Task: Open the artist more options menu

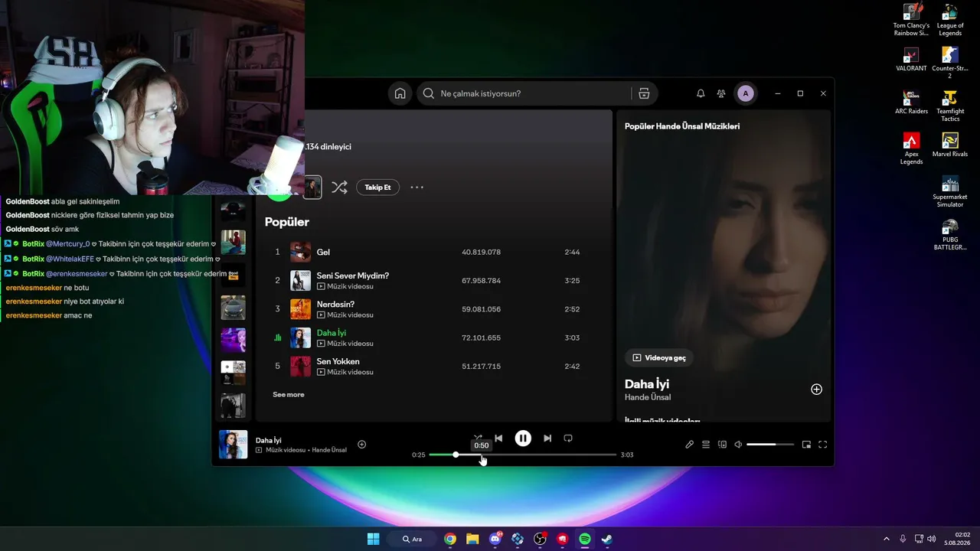Action: pos(416,187)
